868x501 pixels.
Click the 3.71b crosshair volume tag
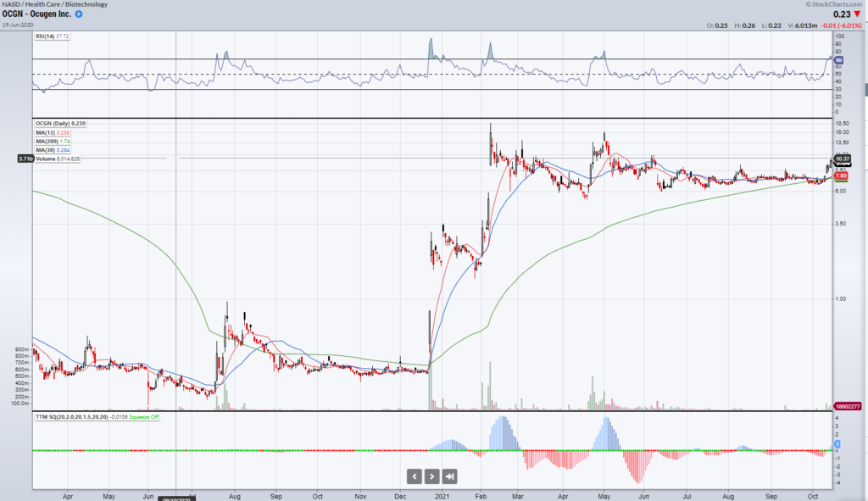25,159
